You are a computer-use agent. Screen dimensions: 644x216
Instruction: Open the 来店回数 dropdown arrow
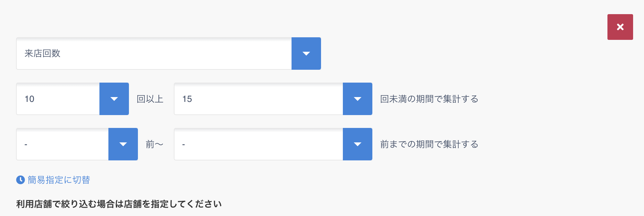306,53
